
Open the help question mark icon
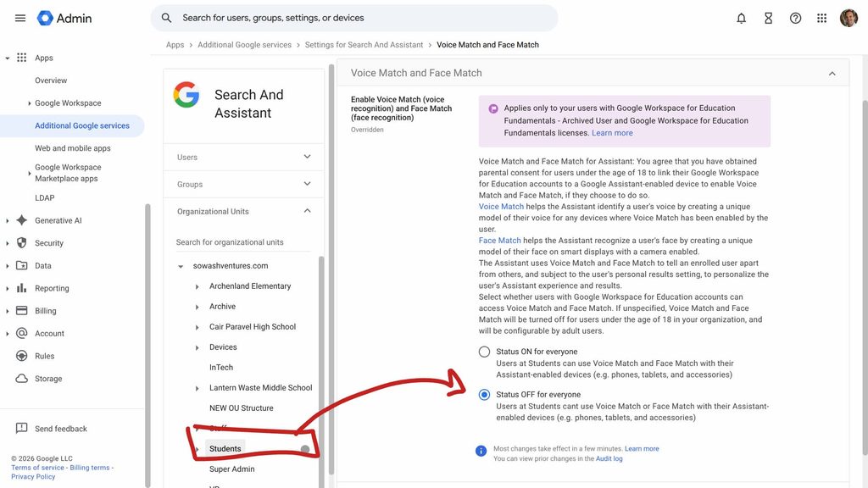795,18
